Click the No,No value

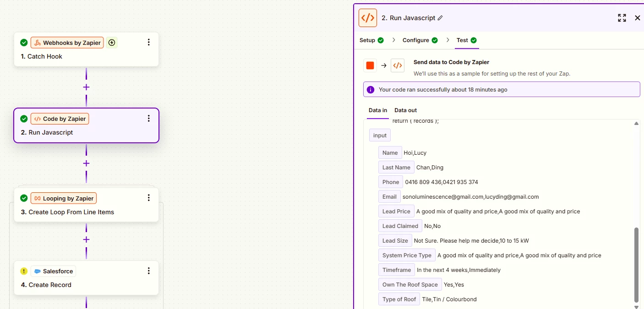click(432, 226)
